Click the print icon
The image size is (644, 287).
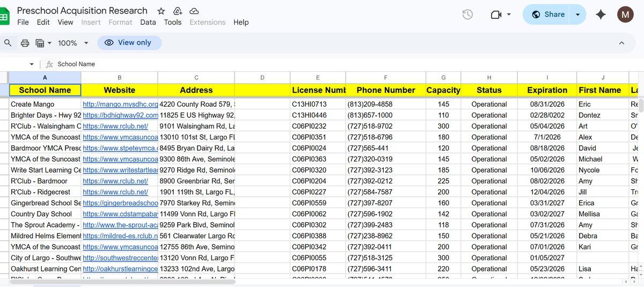click(x=25, y=43)
